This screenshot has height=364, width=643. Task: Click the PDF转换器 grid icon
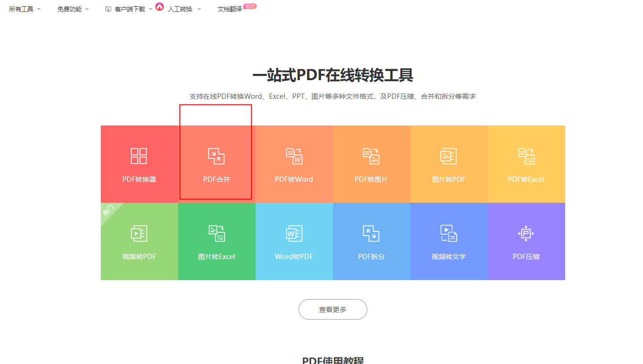[x=139, y=156]
